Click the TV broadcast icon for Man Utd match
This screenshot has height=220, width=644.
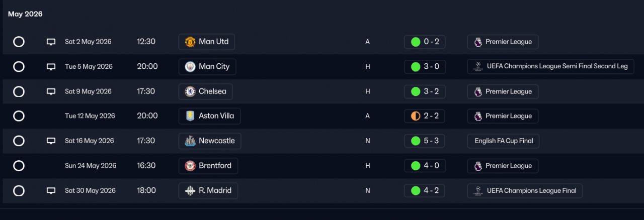pyautogui.click(x=51, y=42)
